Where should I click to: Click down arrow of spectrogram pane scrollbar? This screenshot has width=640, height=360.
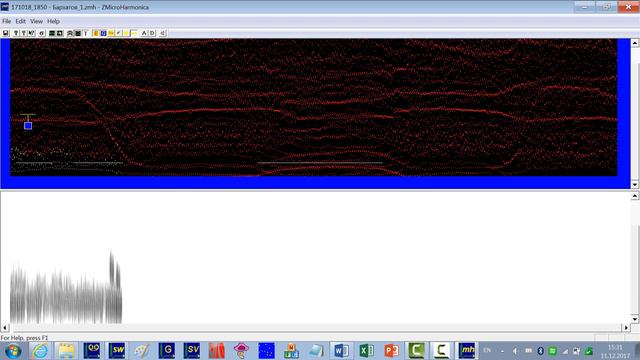[635, 185]
